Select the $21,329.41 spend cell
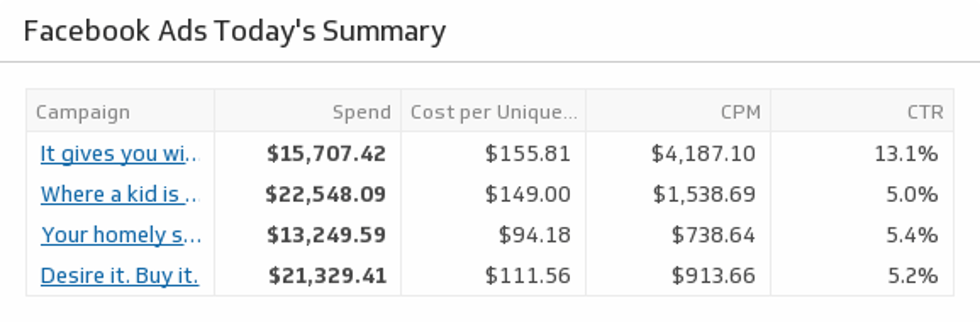 click(x=327, y=276)
